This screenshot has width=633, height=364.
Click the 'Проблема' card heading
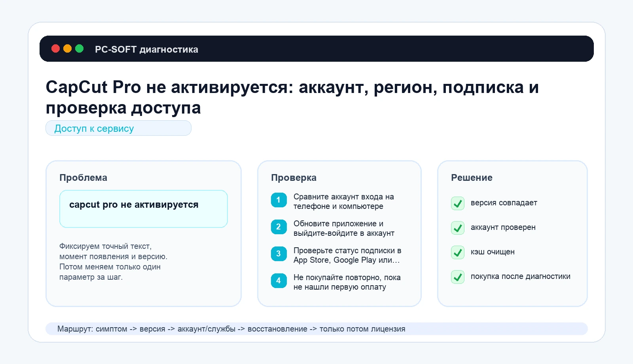[83, 178]
